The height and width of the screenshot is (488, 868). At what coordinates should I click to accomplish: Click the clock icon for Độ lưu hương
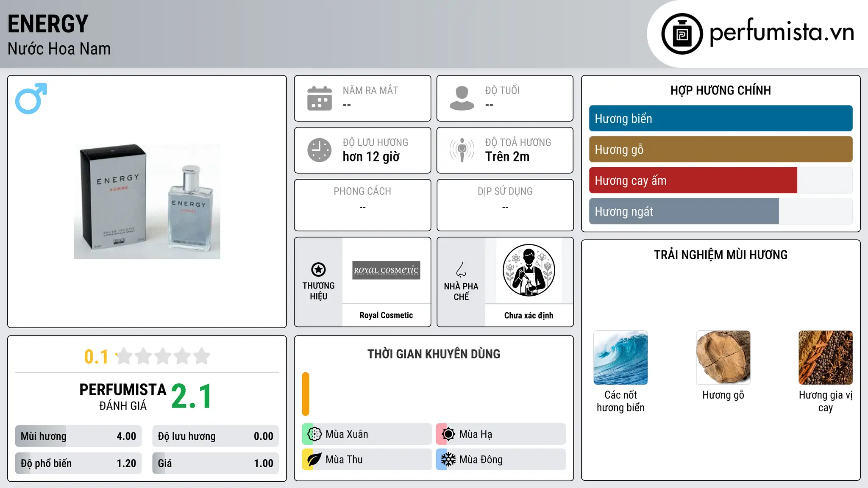click(x=320, y=150)
